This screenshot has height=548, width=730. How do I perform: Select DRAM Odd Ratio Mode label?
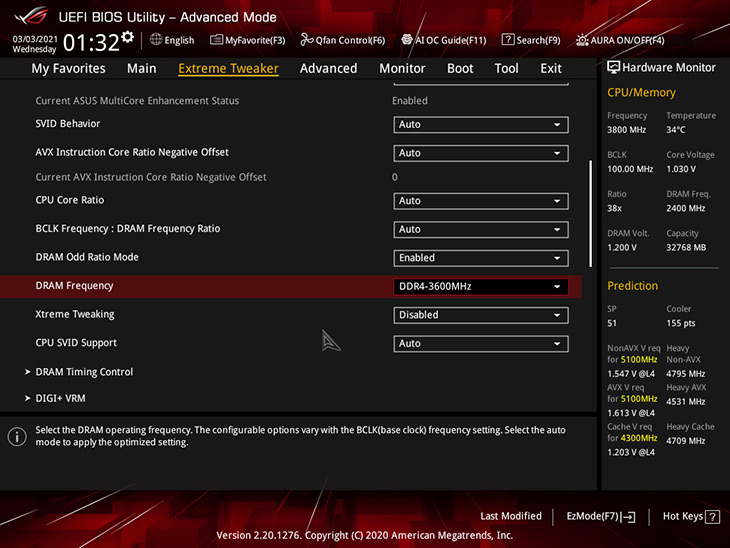87,257
